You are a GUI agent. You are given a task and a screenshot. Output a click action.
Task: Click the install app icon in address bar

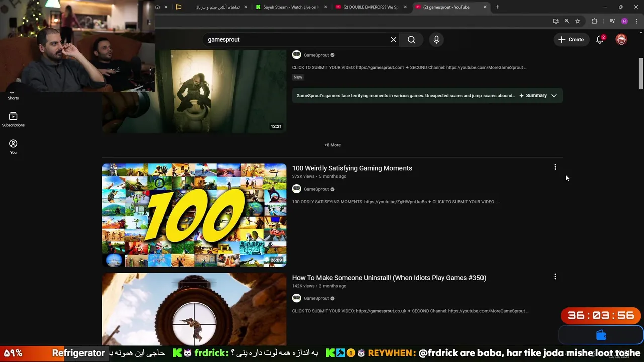pos(556,21)
